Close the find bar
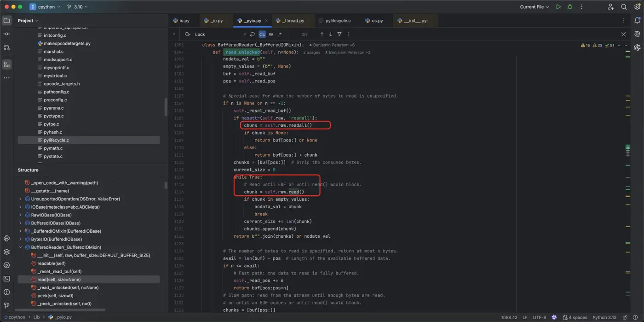 (x=623, y=35)
